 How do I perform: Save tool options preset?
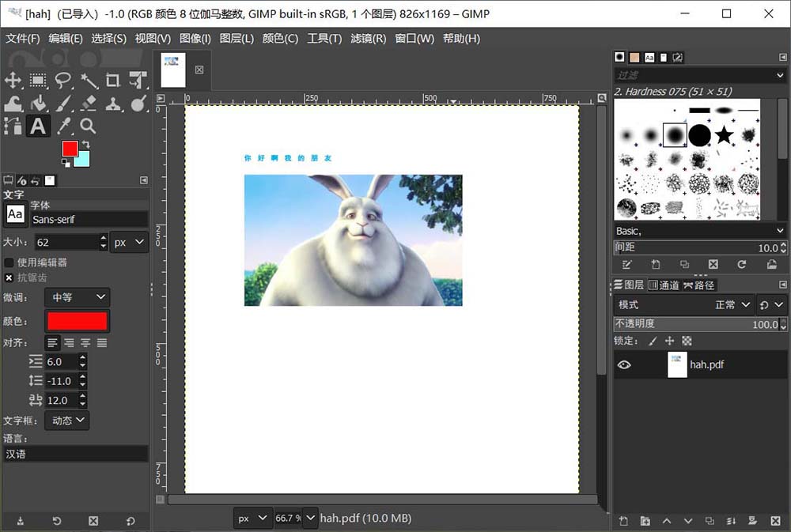(x=21, y=521)
